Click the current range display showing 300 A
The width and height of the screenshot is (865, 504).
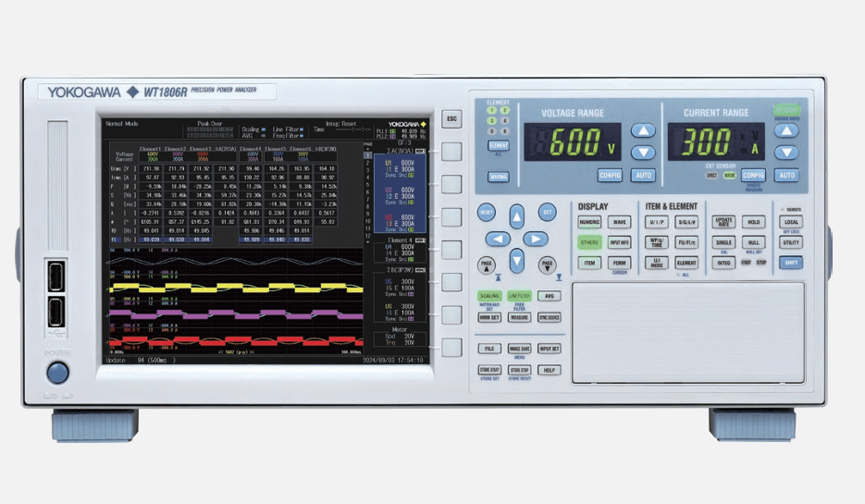click(716, 141)
